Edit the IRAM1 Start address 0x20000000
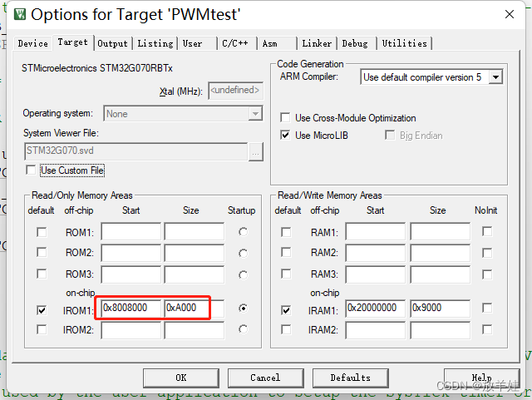Image resolution: width=532 pixels, height=400 pixels. tap(376, 308)
